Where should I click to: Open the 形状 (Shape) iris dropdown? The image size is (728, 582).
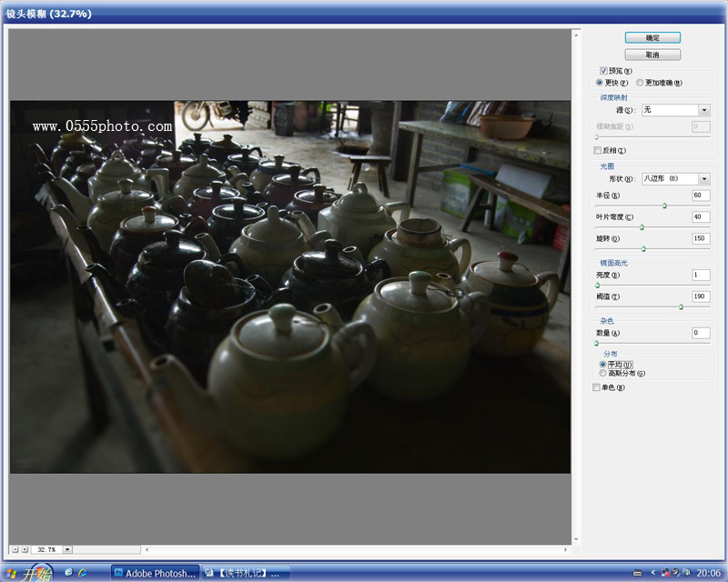(703, 179)
